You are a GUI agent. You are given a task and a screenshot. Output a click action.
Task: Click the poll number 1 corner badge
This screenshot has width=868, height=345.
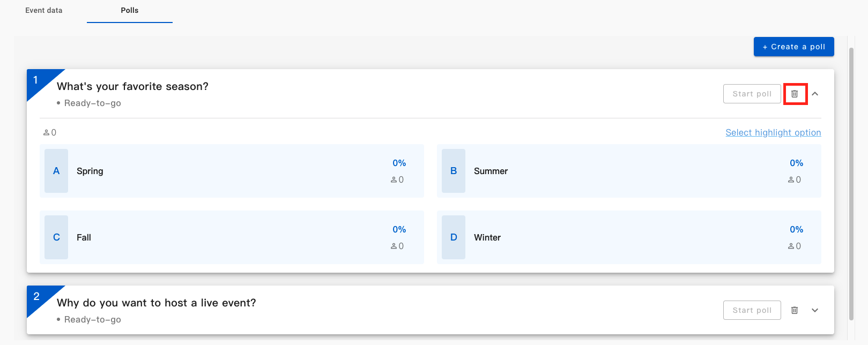tap(37, 81)
